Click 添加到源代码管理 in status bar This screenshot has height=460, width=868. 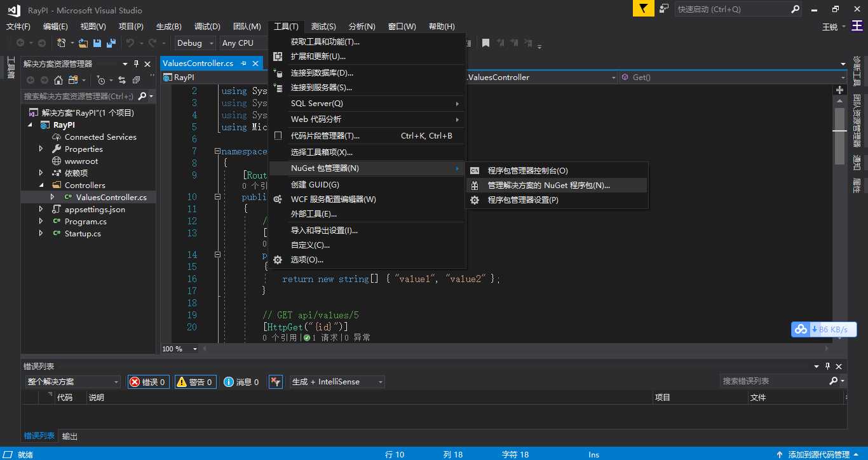[x=818, y=454]
